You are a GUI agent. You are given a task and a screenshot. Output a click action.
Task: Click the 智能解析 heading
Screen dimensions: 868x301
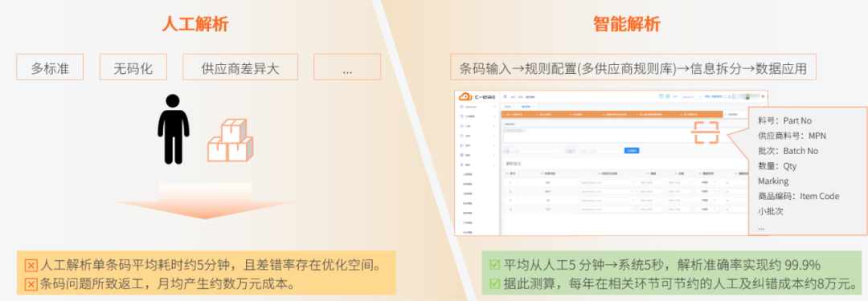[x=627, y=24]
